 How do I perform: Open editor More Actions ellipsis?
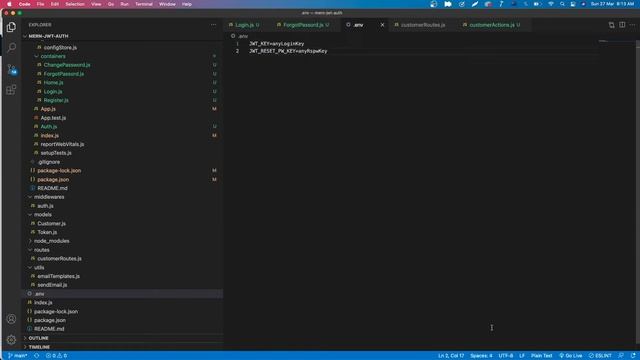tap(632, 25)
